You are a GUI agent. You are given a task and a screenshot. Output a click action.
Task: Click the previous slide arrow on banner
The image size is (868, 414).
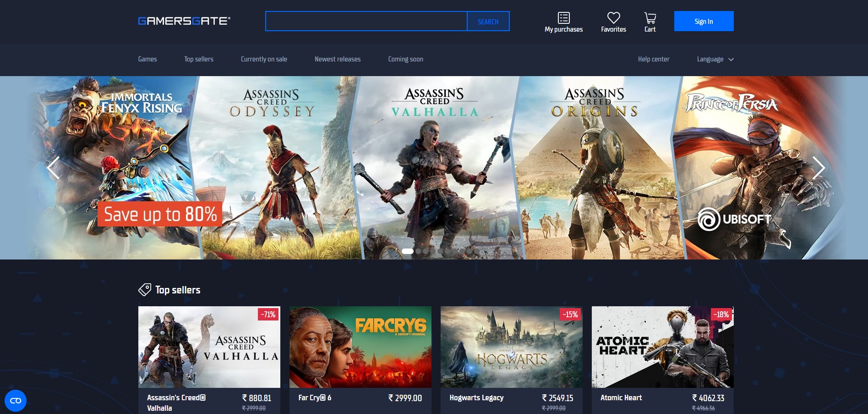click(53, 168)
